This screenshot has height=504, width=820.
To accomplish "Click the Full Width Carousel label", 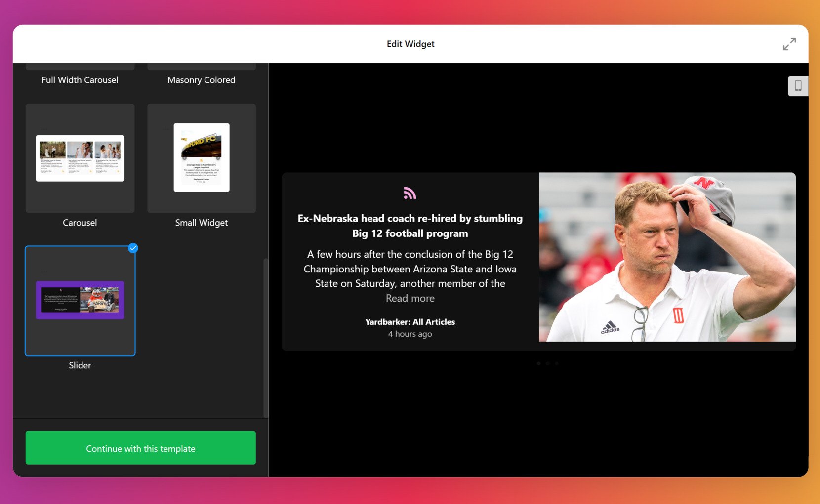I will coord(80,80).
